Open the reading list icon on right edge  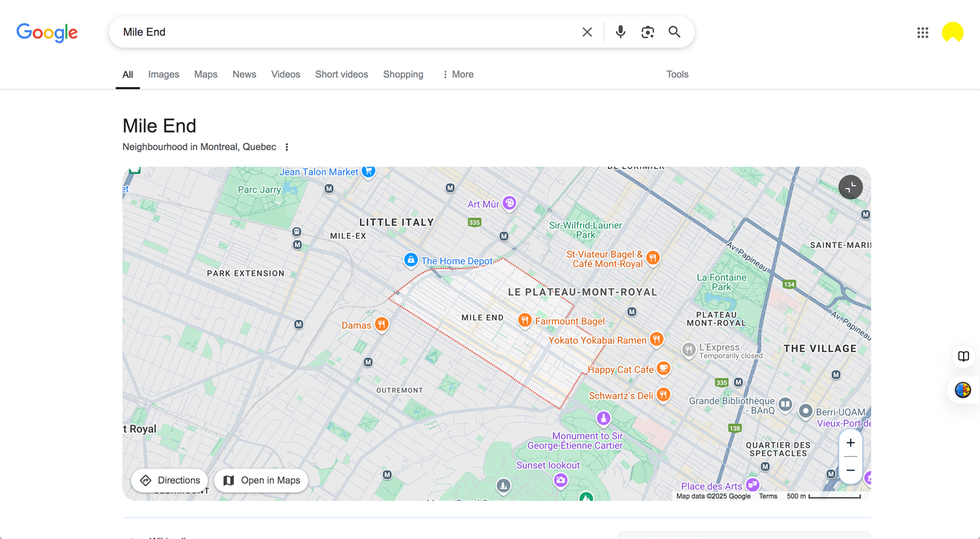pos(963,357)
